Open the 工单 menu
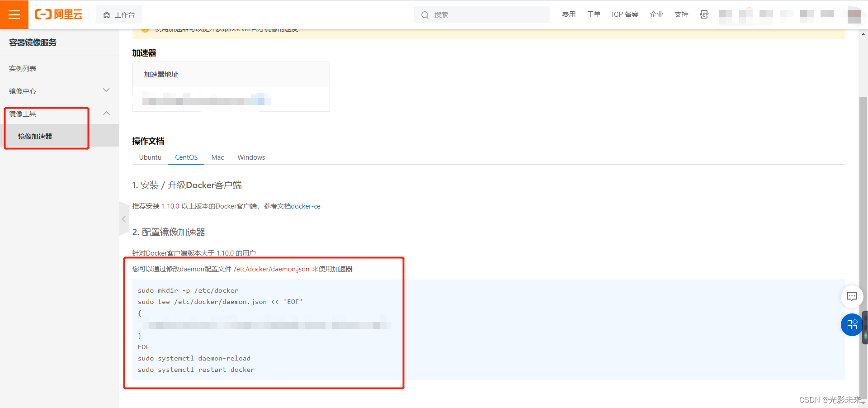This screenshot has width=868, height=408. [594, 14]
